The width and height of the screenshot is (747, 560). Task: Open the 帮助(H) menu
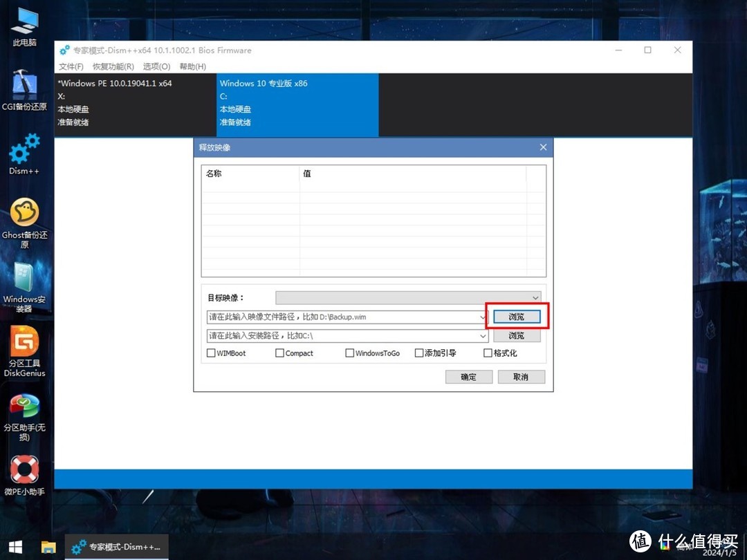(192, 66)
